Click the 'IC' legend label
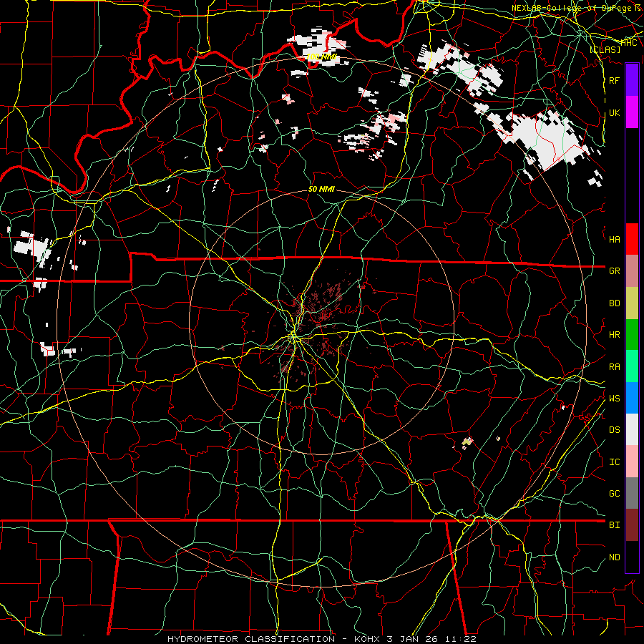This screenshot has width=644, height=644. pyautogui.click(x=614, y=462)
